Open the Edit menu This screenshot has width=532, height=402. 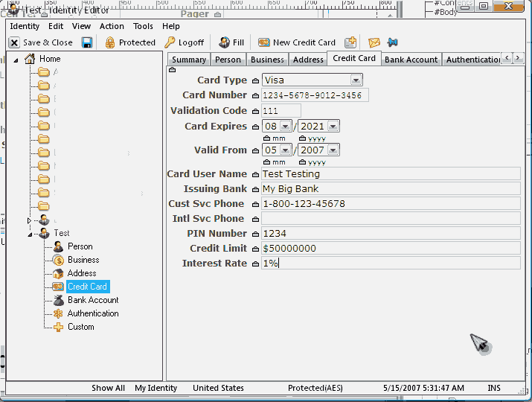[x=56, y=26]
